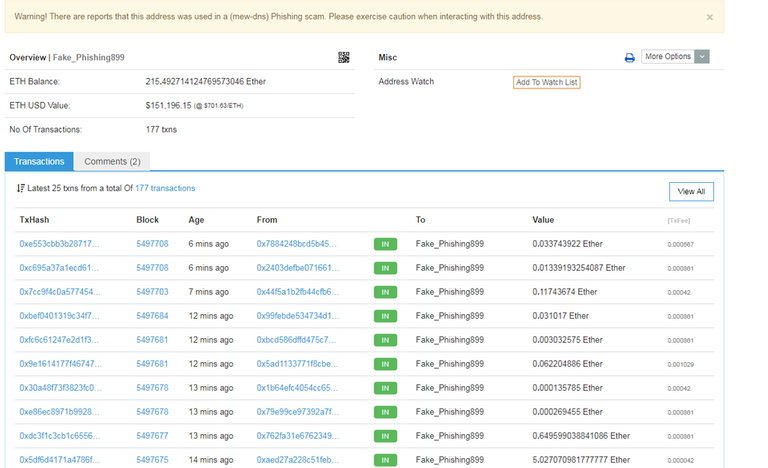Open sender address 0x2403defbe071661...
This screenshot has height=468, width=768.
(298, 268)
